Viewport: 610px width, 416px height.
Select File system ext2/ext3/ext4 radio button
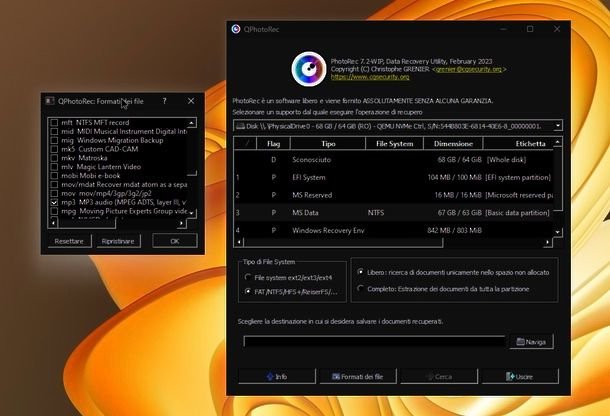[x=247, y=277]
